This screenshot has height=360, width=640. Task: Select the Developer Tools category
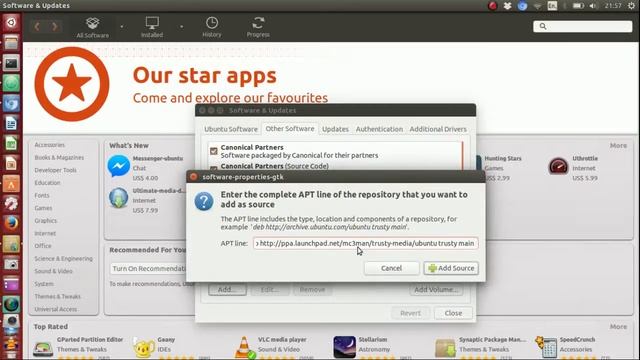pos(56,170)
